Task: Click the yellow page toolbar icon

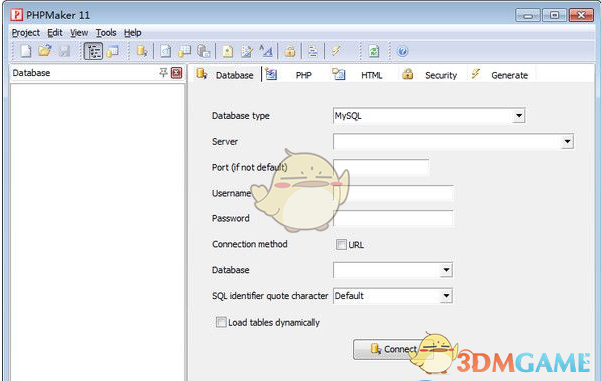Action: 228,51
